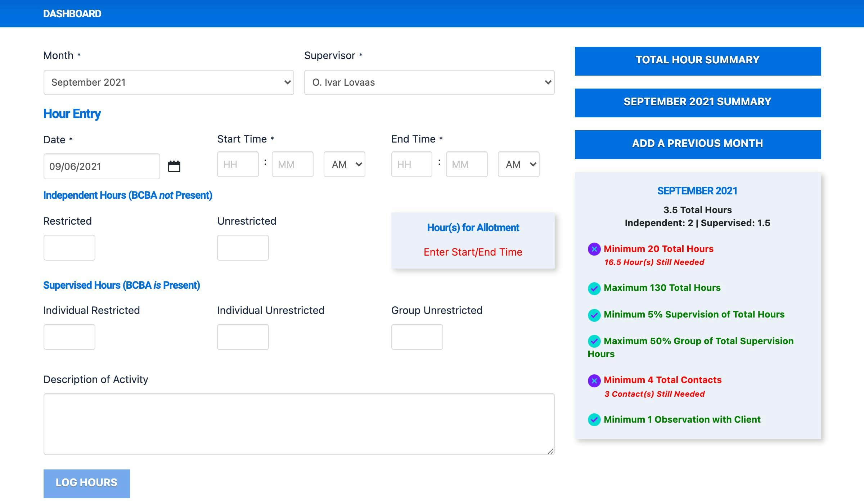Click the purple X beside Minimum 20 Total Hours
The image size is (864, 504).
click(594, 249)
